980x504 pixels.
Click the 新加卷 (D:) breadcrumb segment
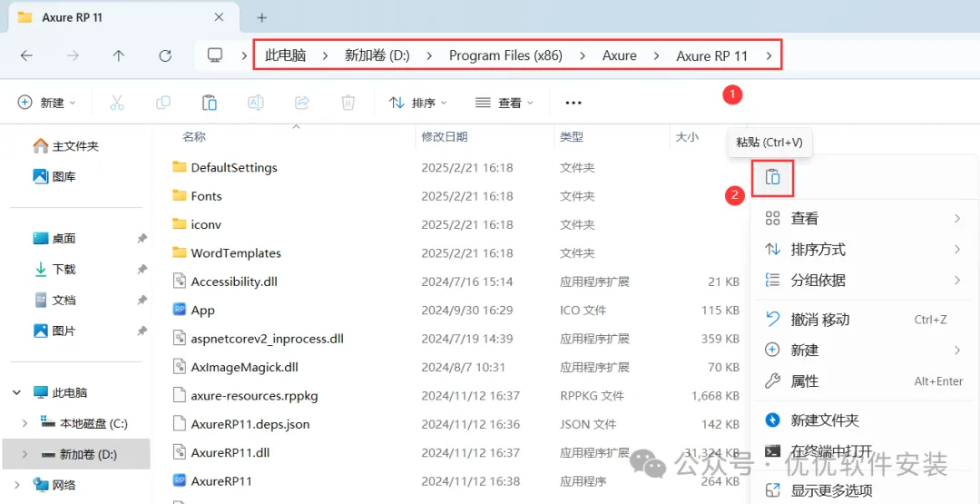coord(377,55)
